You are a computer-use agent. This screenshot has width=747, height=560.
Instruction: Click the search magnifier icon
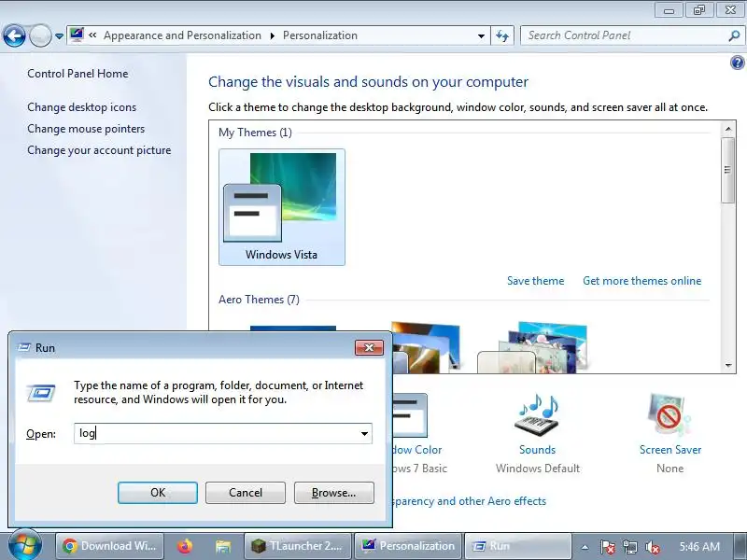[x=734, y=35]
